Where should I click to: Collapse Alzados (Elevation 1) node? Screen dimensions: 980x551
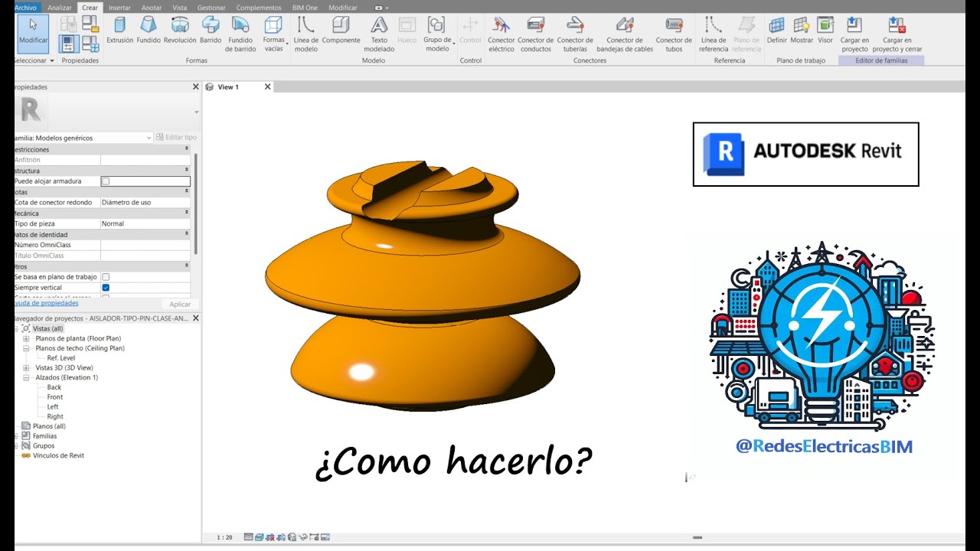(x=26, y=377)
